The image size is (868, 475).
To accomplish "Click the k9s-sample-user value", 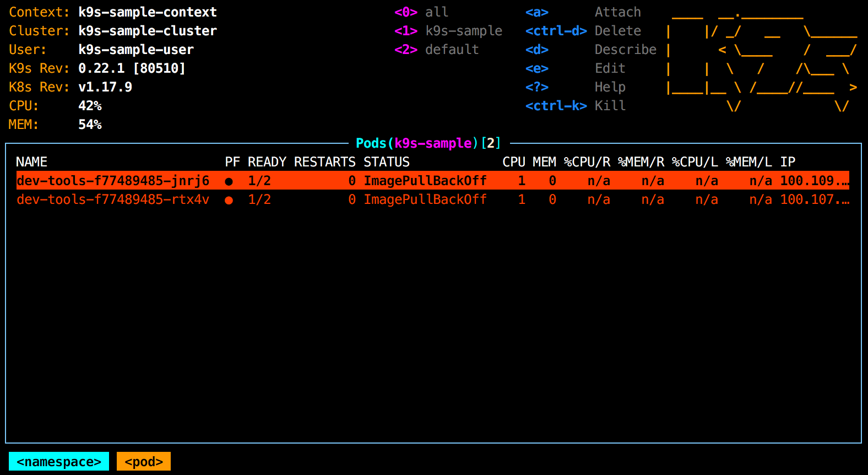I will coord(136,50).
